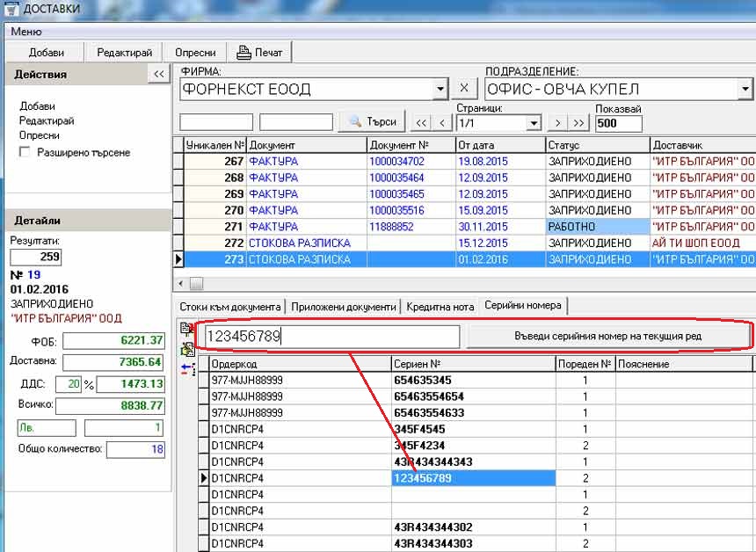Open the ПОДРАЗДЕЛЕНИЕ dropdown
The height and width of the screenshot is (552, 756).
tap(745, 89)
